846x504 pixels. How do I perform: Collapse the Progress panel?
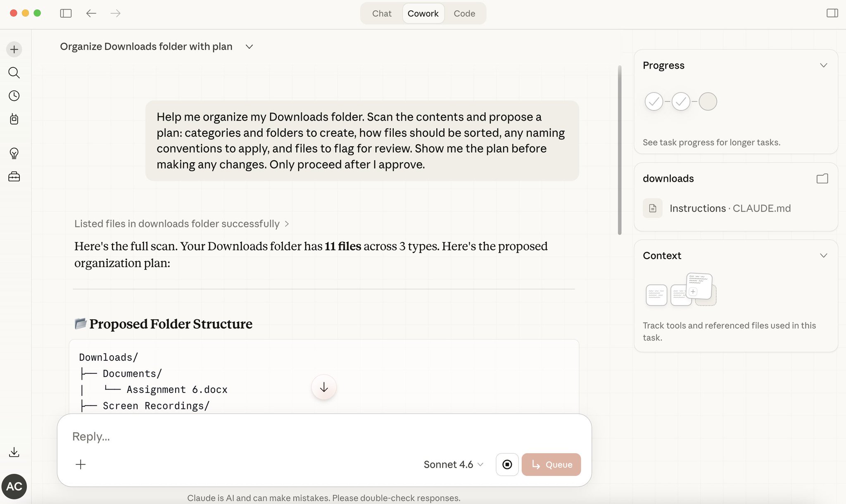pyautogui.click(x=823, y=65)
